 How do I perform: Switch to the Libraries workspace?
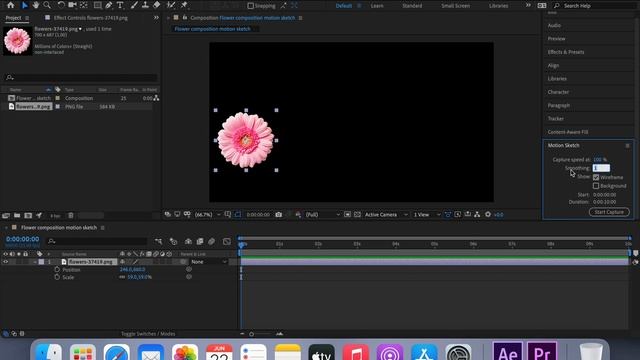(x=498, y=6)
